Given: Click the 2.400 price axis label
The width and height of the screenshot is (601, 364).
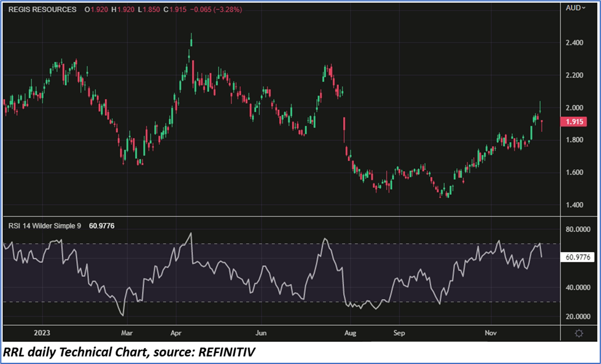Looking at the screenshot, I should [574, 42].
